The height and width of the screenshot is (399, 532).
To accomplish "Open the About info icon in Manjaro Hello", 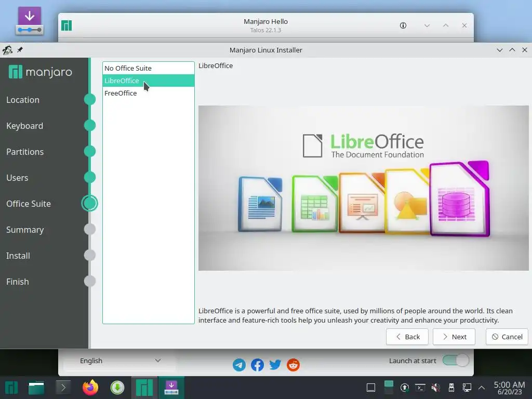I will 403,25.
